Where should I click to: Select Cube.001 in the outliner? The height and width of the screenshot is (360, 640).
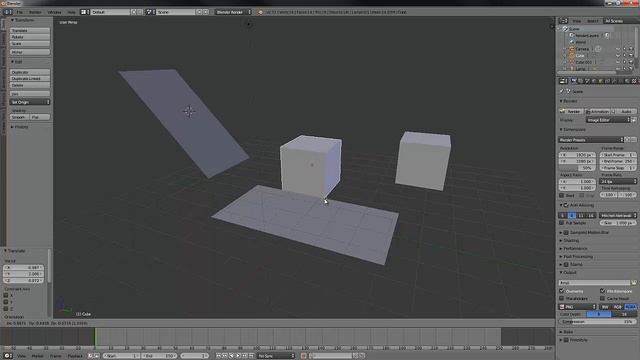(x=583, y=62)
